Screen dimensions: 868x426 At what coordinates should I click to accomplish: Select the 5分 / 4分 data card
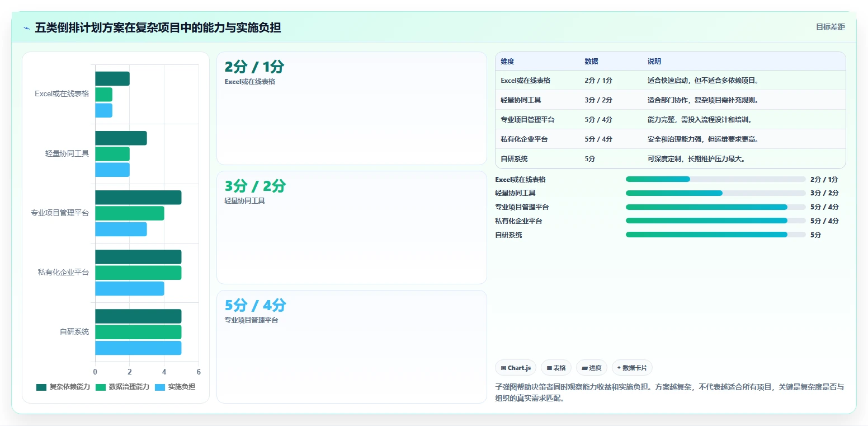click(x=352, y=347)
